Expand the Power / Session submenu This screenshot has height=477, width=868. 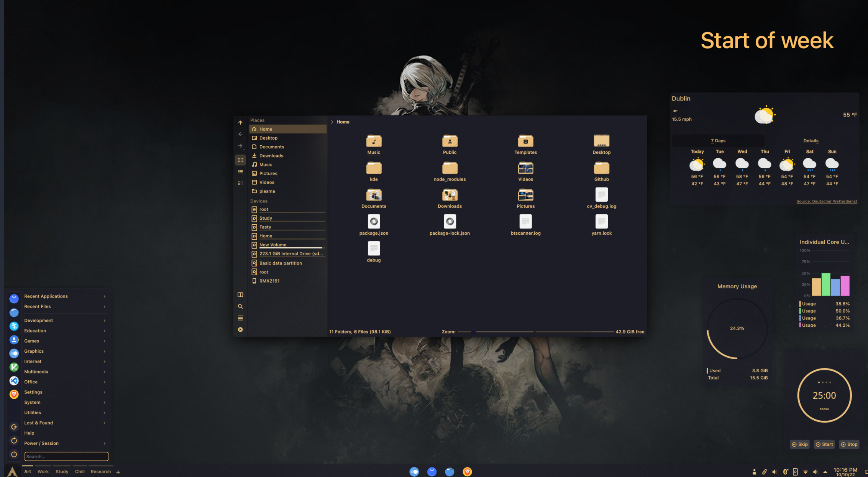[x=65, y=443]
